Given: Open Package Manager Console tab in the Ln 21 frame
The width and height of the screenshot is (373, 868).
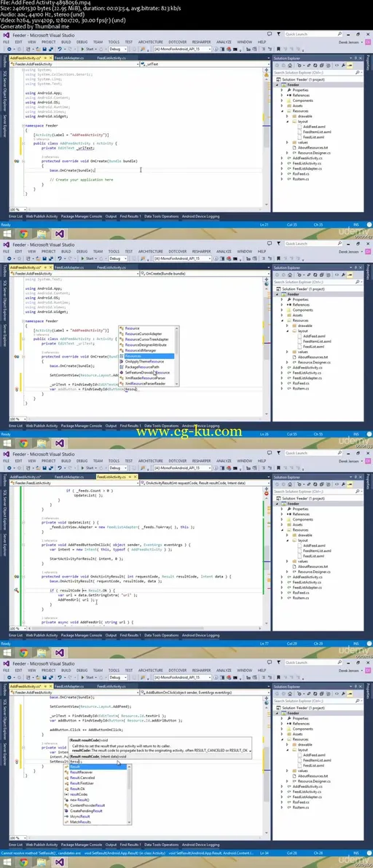Looking at the screenshot, I should click(82, 216).
